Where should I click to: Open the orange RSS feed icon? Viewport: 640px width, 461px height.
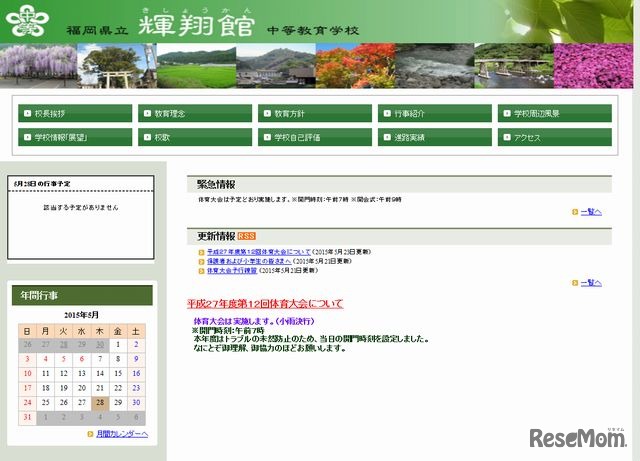[x=247, y=236]
